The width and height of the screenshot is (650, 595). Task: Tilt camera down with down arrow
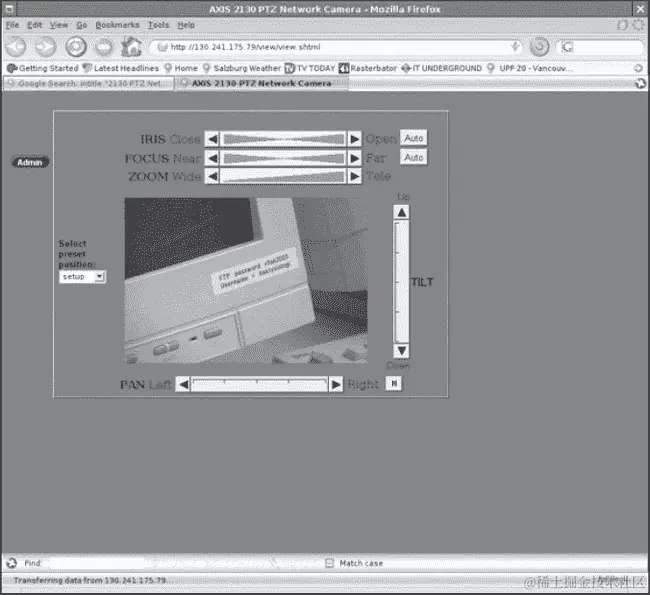click(x=401, y=351)
